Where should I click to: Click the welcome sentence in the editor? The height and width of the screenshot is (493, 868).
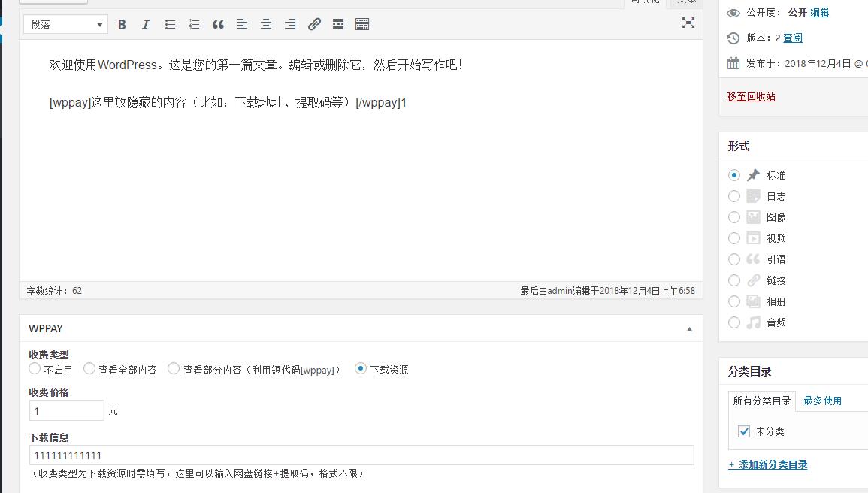point(256,65)
